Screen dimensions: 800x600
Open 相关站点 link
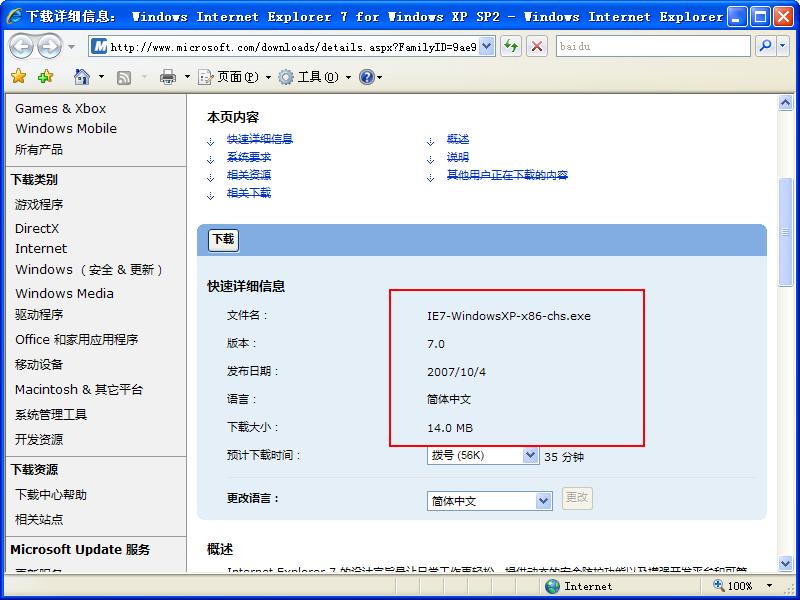click(x=39, y=520)
